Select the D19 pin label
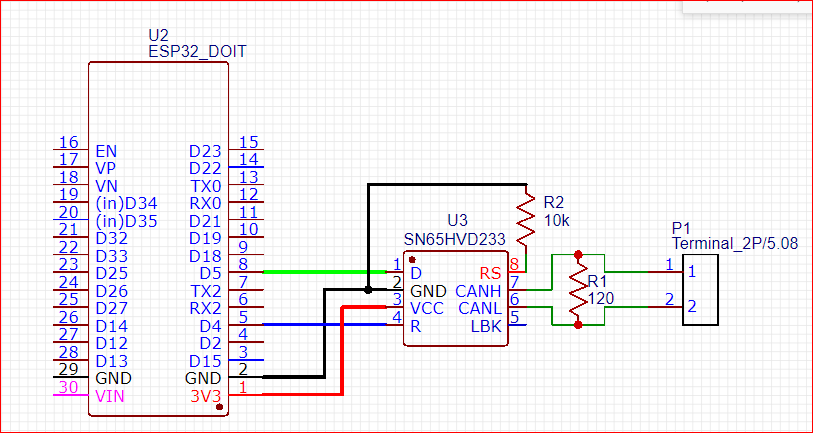813x433 pixels. pos(205,239)
